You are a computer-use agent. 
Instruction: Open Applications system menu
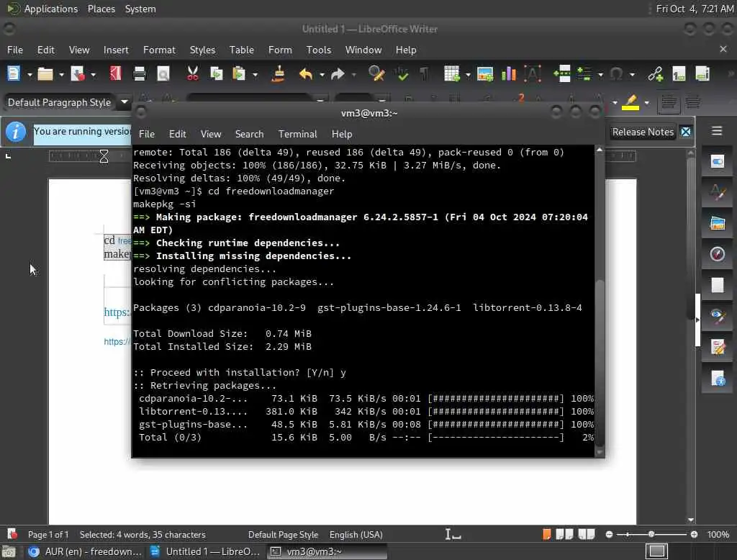click(x=51, y=9)
